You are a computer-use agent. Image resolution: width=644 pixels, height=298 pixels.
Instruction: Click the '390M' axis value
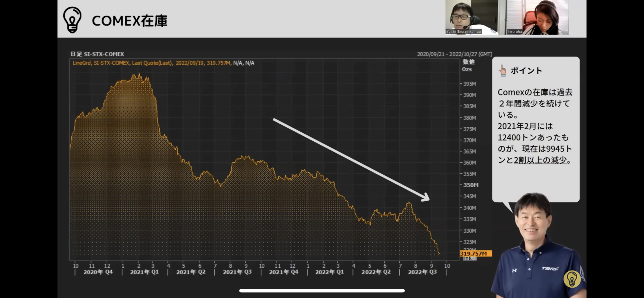coord(470,95)
